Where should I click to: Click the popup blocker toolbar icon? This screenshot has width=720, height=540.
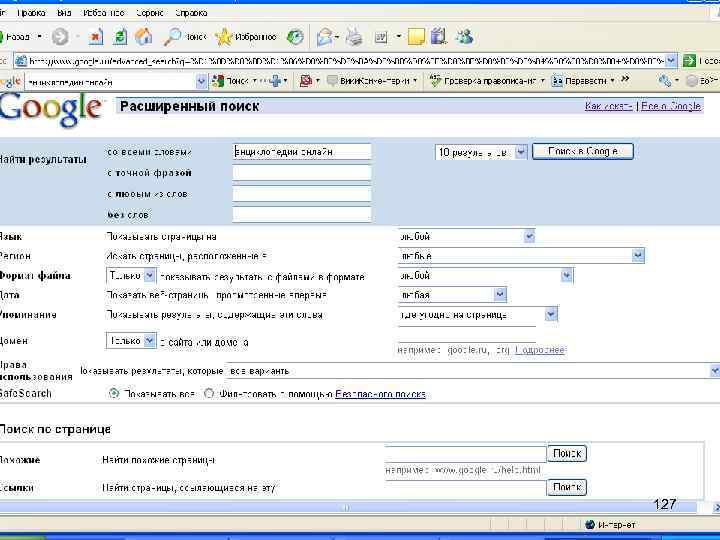point(306,81)
